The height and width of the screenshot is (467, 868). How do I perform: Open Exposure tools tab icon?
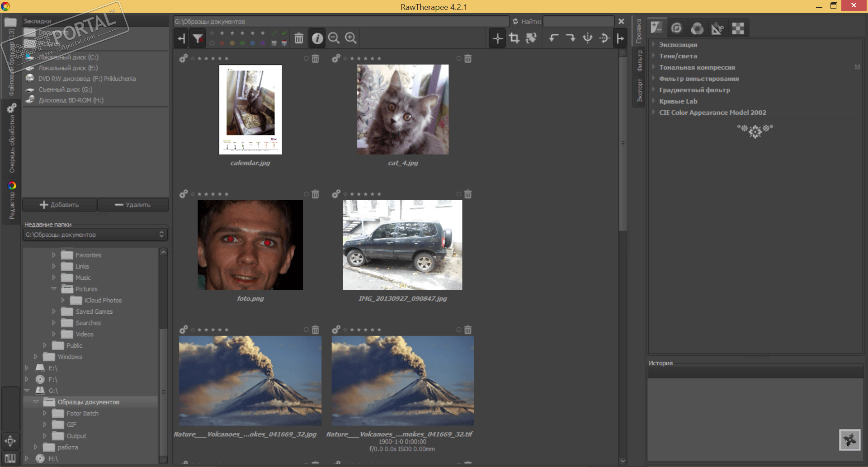656,28
